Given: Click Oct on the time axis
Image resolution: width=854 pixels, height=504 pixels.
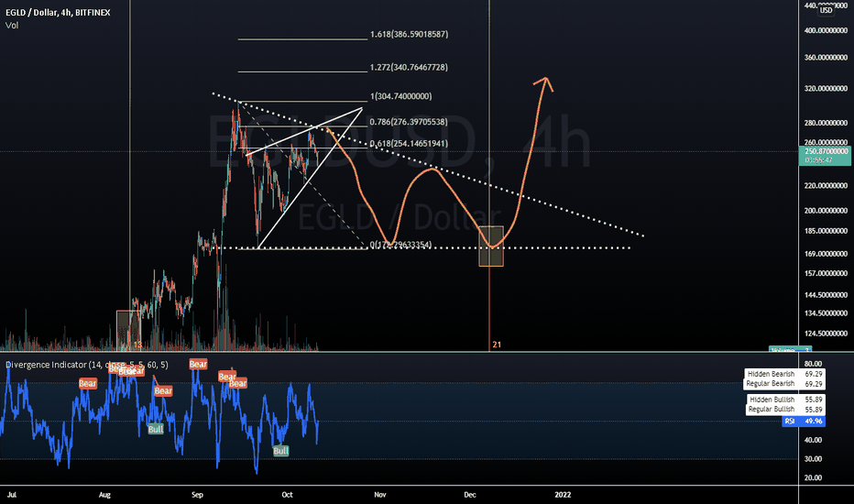Looking at the screenshot, I should 287,495.
